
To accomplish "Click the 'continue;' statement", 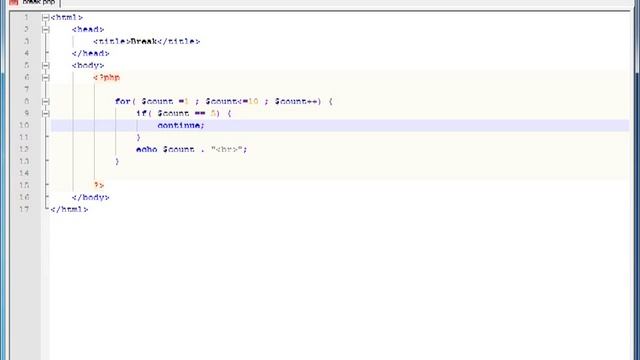I will 181,125.
